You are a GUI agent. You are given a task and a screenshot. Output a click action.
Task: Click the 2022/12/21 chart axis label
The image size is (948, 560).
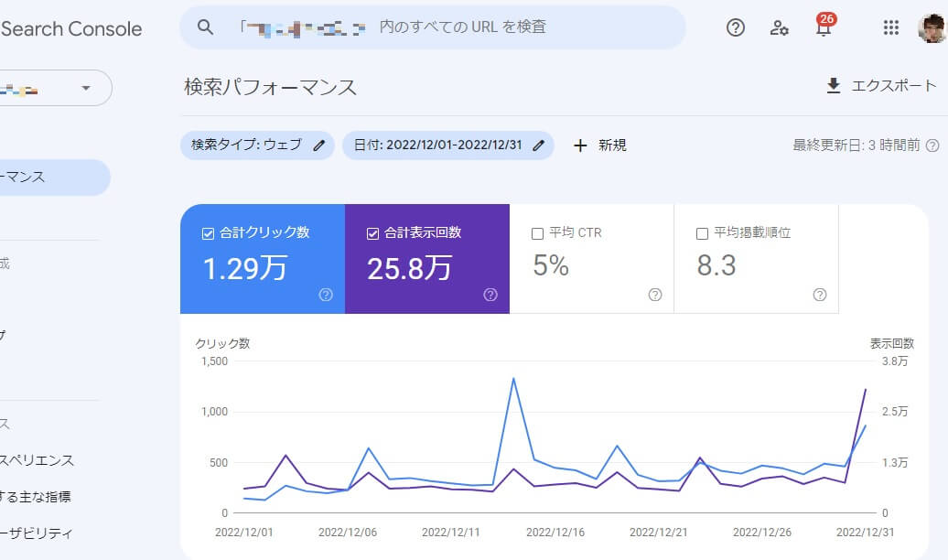pyautogui.click(x=659, y=533)
